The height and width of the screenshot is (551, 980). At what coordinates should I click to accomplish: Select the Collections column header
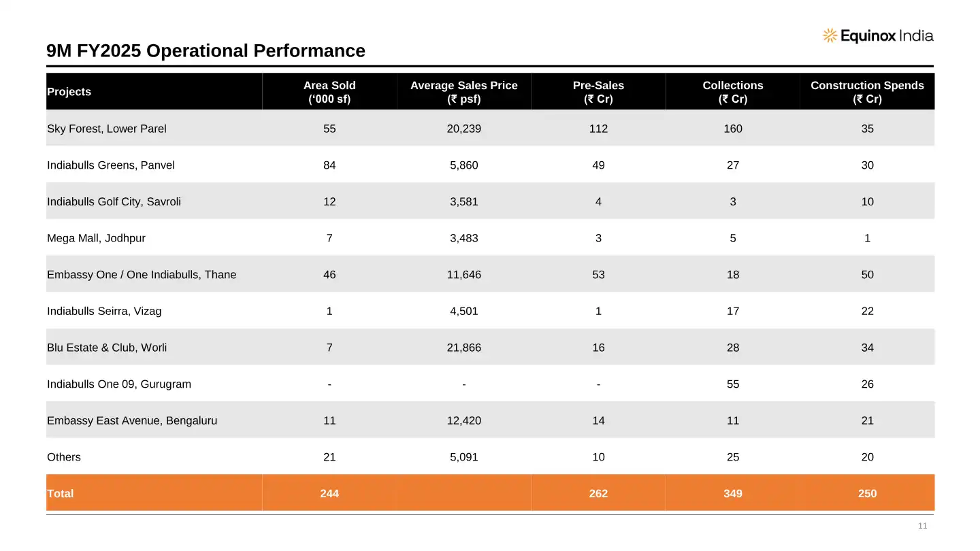pos(733,92)
